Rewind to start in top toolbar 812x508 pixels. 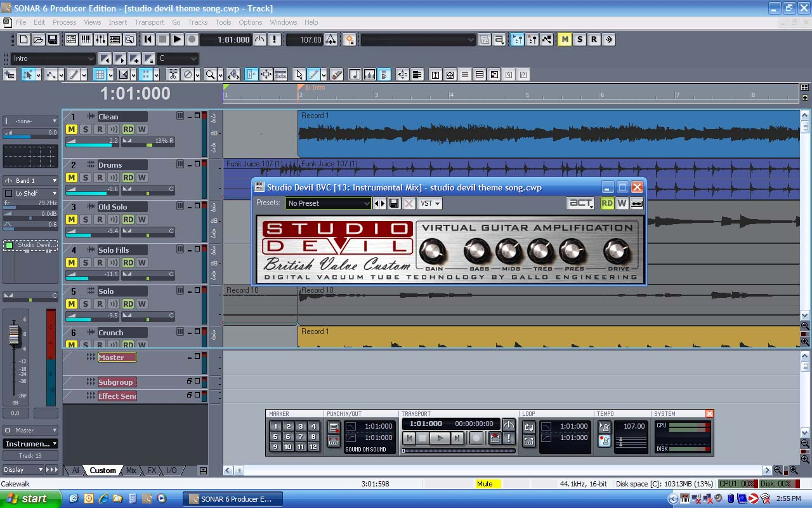[148, 39]
